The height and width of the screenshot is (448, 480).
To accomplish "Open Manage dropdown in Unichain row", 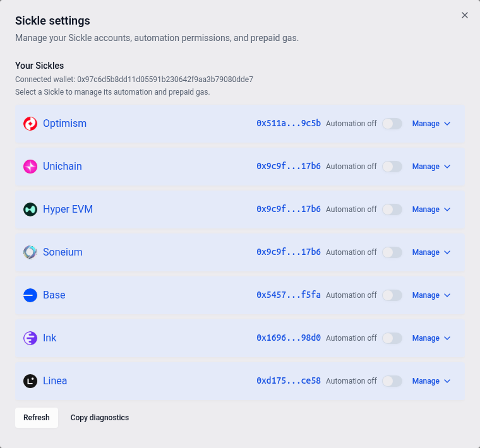I will point(431,167).
